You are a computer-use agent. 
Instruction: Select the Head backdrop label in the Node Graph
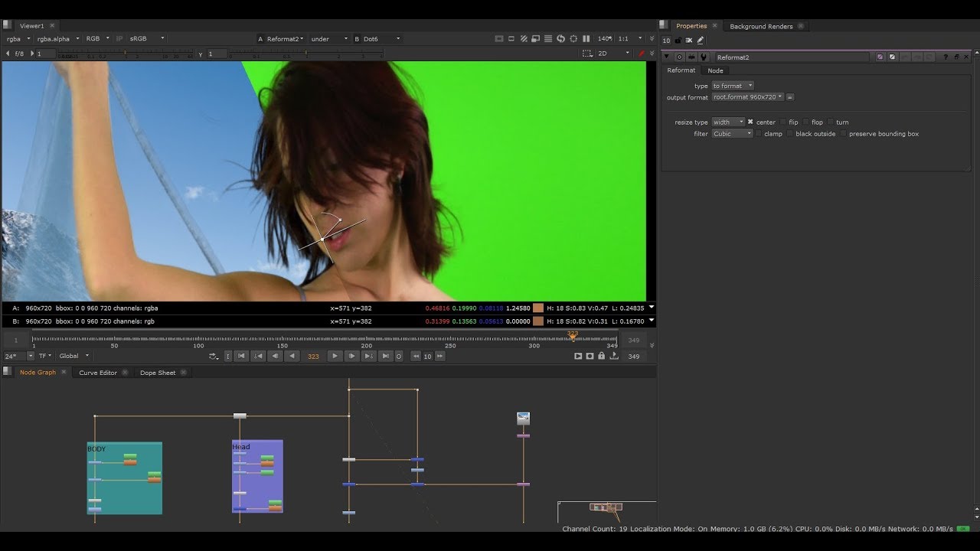click(241, 447)
